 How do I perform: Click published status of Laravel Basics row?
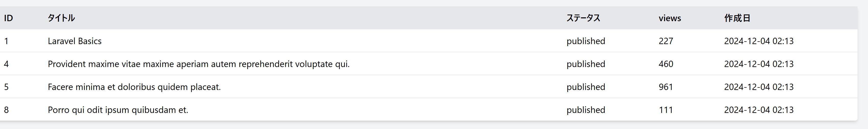[x=586, y=41]
